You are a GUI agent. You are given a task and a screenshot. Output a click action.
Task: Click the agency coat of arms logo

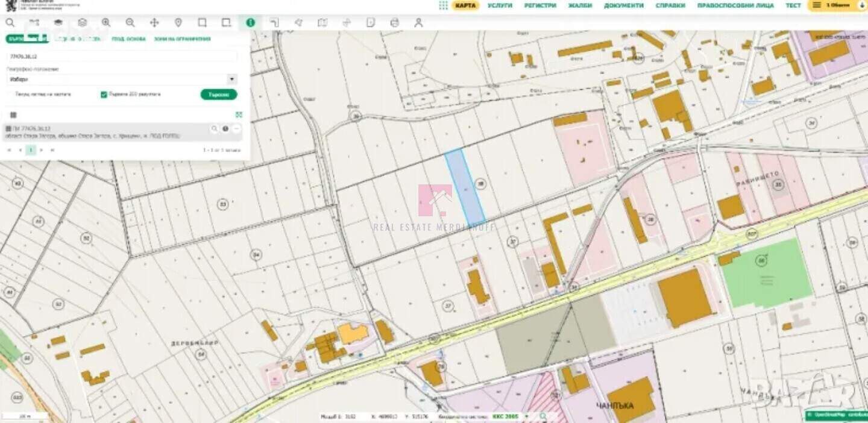(x=11, y=7)
